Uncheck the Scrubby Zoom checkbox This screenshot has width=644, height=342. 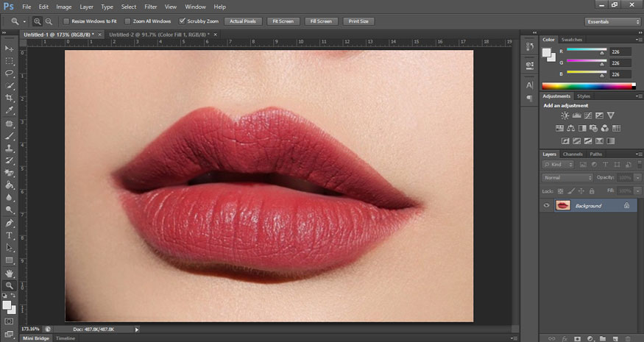(183, 21)
